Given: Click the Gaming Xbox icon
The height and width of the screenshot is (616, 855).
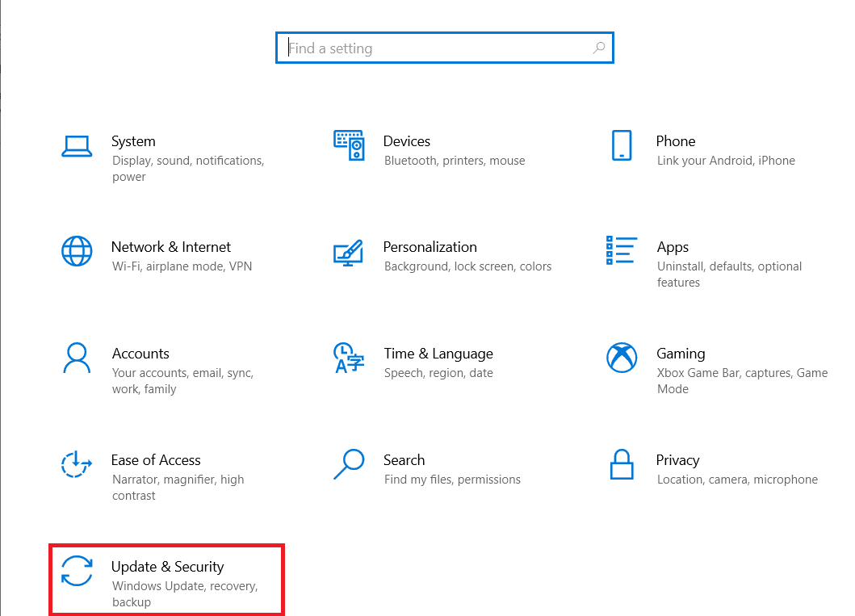Looking at the screenshot, I should [622, 359].
